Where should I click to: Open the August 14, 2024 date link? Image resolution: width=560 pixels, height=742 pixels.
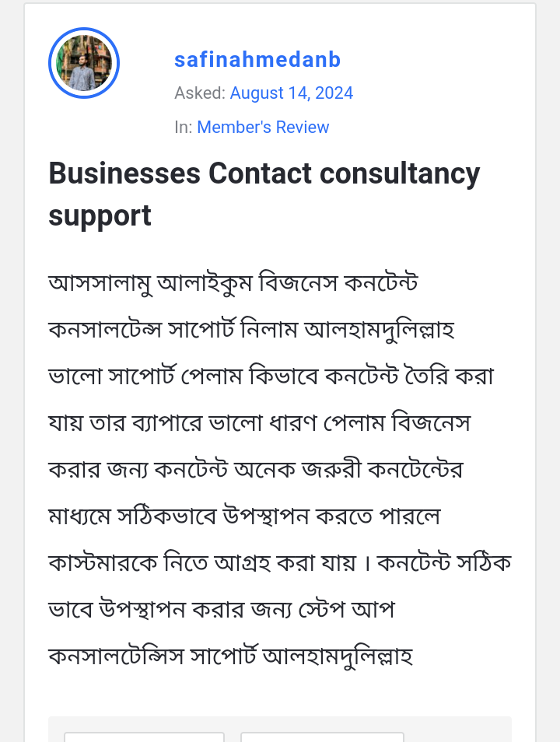[292, 93]
